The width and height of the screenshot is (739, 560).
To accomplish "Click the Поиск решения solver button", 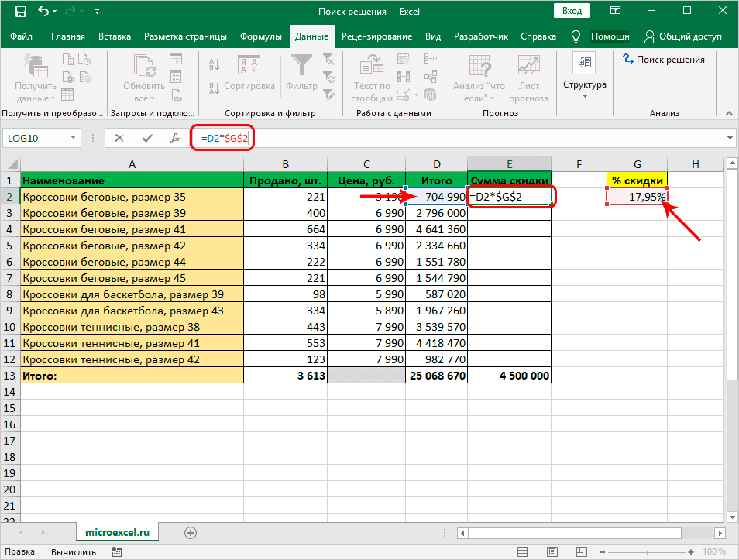I will [663, 60].
